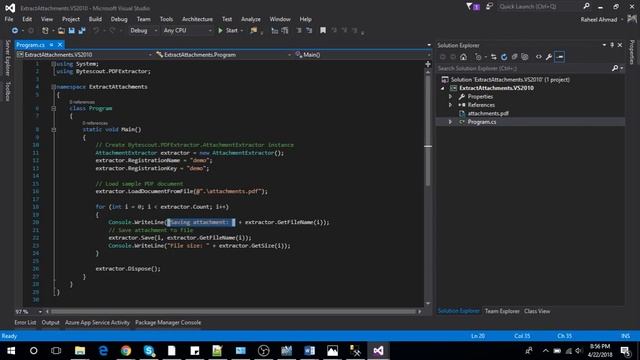
Task: Click the Sync with Active Document icon
Action: coord(493,57)
